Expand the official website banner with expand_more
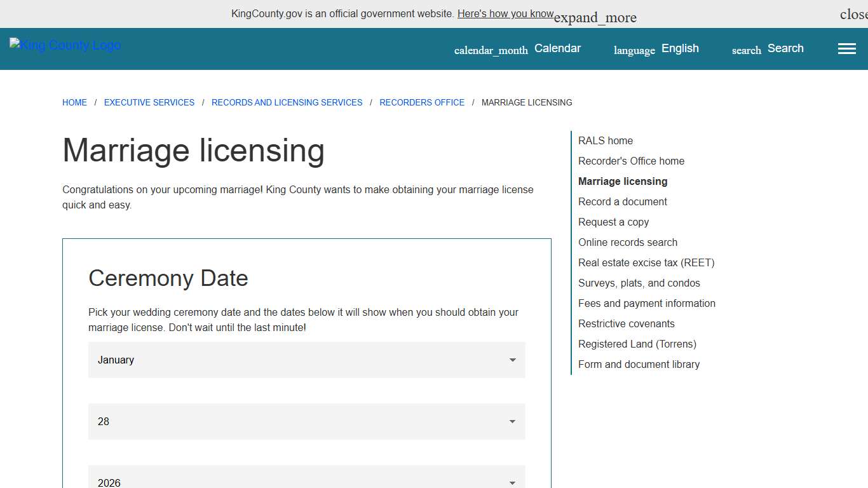Image resolution: width=868 pixels, height=488 pixels. click(x=595, y=17)
